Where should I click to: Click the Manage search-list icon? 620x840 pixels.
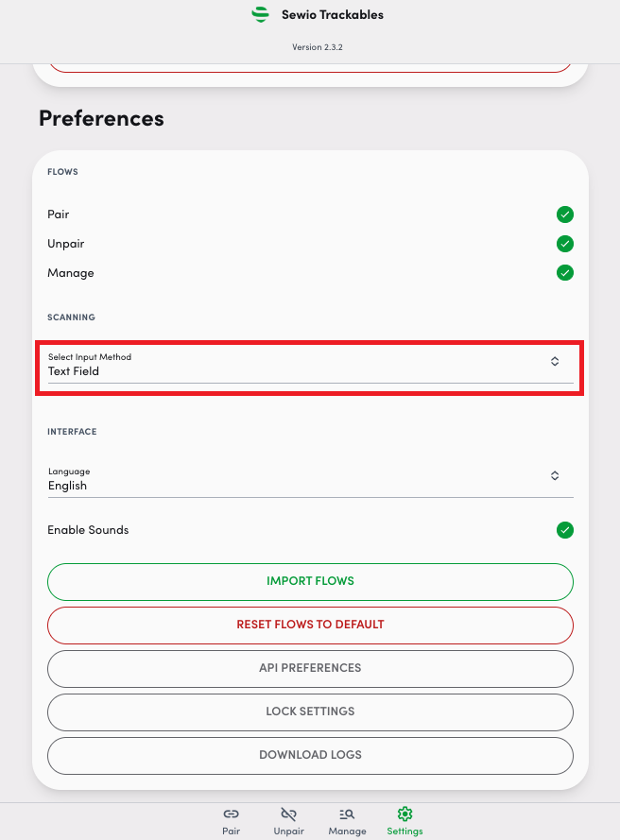(x=347, y=814)
